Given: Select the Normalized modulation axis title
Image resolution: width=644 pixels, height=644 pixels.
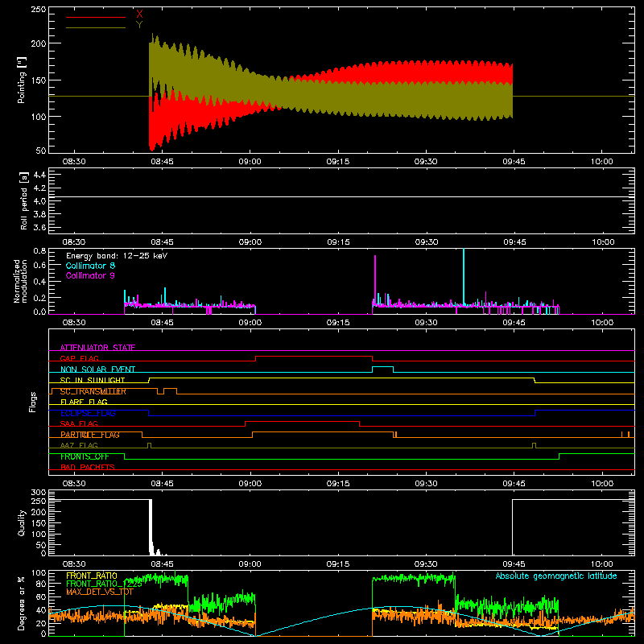Looking at the screenshot, I should [20, 281].
